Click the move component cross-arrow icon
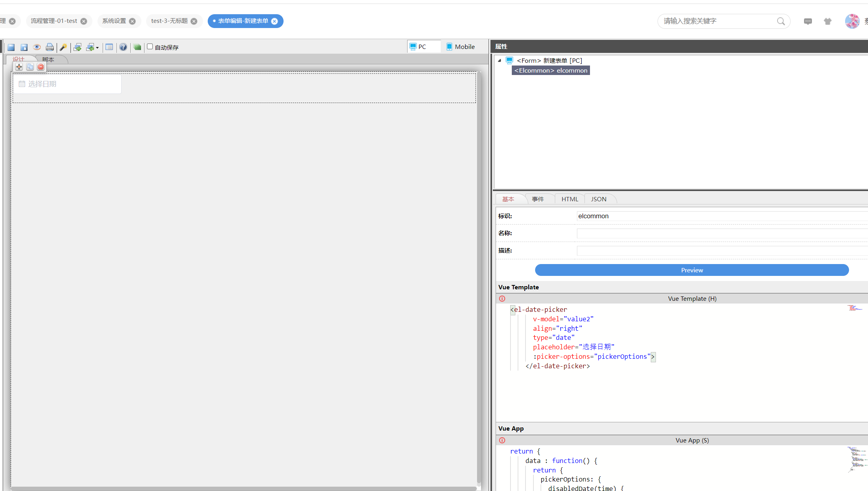868x491 pixels. click(19, 67)
